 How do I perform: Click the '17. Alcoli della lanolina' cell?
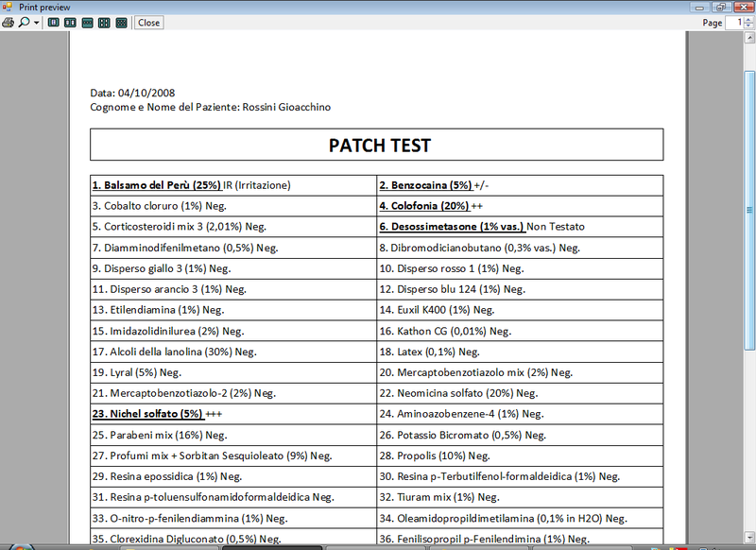[x=233, y=352]
